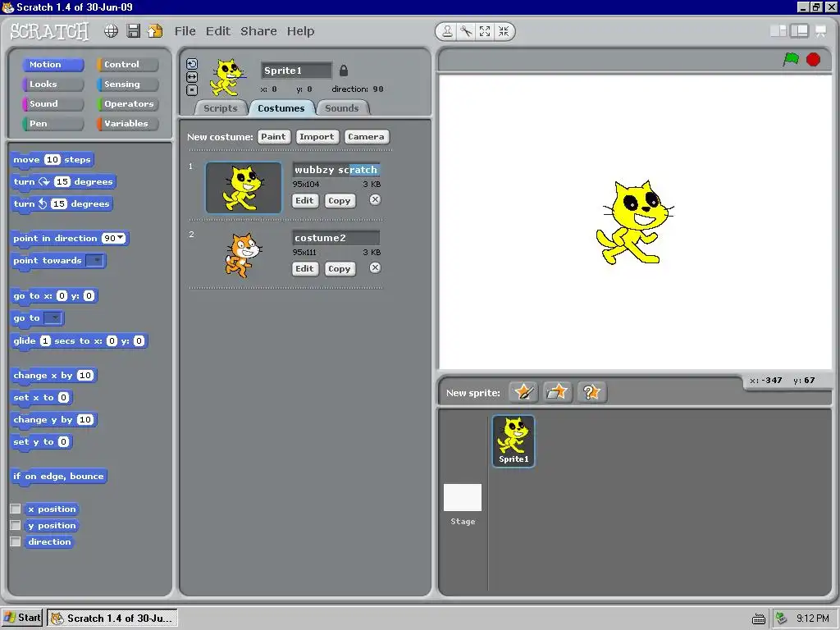Delete costume2 with its X button

(375, 268)
